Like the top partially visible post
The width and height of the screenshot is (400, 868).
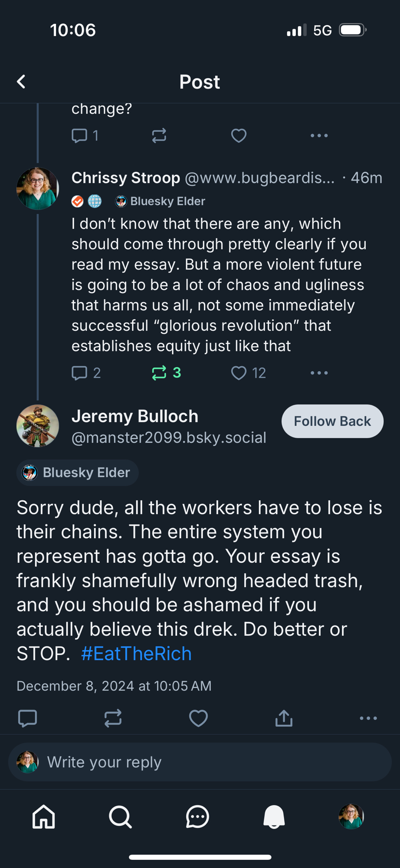[x=239, y=136]
